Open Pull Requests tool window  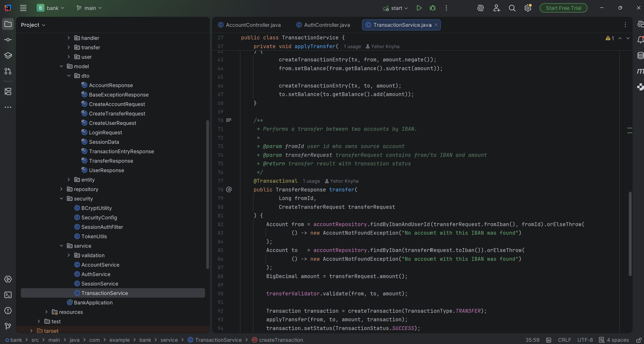pyautogui.click(x=8, y=71)
